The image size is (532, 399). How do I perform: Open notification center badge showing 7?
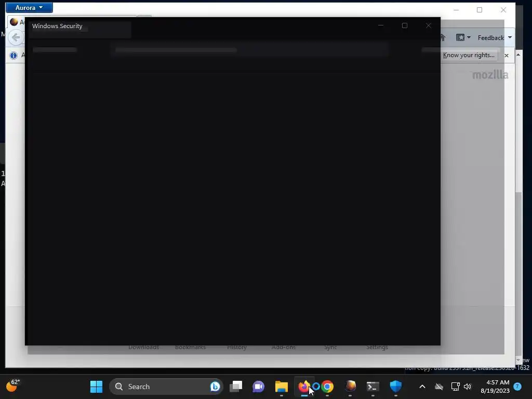click(x=517, y=386)
